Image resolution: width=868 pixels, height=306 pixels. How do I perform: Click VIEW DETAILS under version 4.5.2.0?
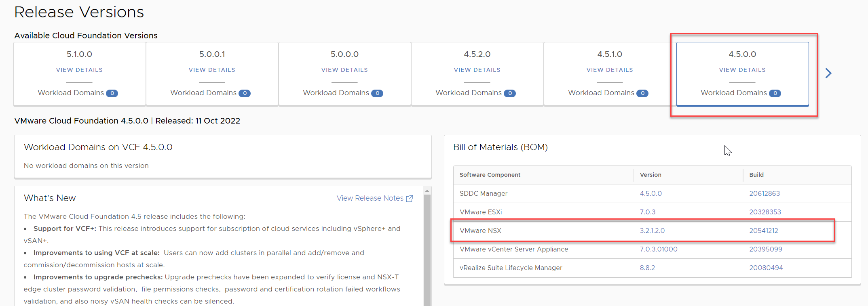(477, 70)
